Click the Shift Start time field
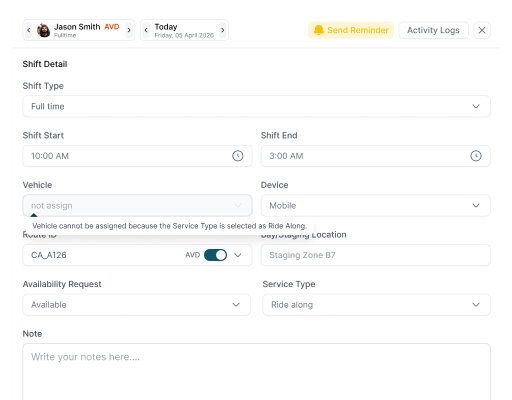The height and width of the screenshot is (400, 512). (x=137, y=156)
